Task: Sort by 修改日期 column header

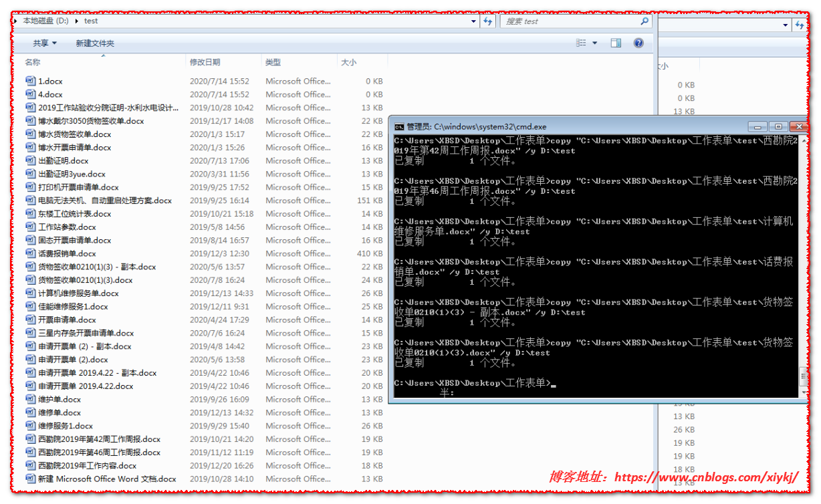Action: coord(205,62)
